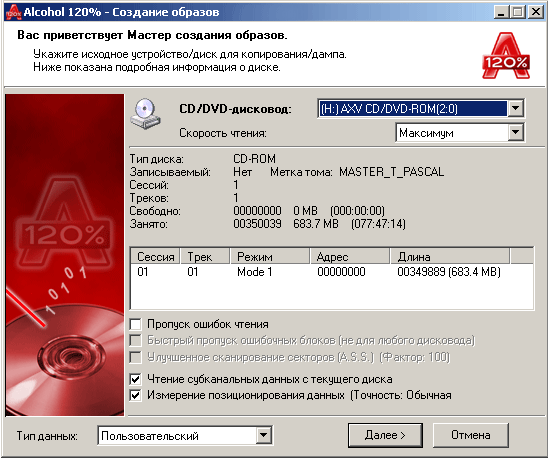Uncheck Измерение позиционирования данных checkbox
549x459 pixels.
(x=135, y=395)
